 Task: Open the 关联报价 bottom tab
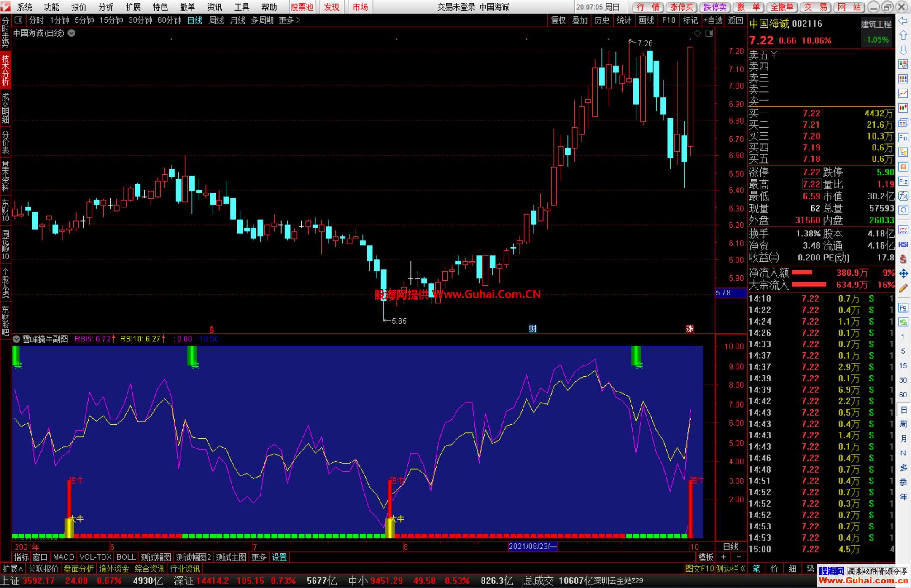tap(43, 569)
